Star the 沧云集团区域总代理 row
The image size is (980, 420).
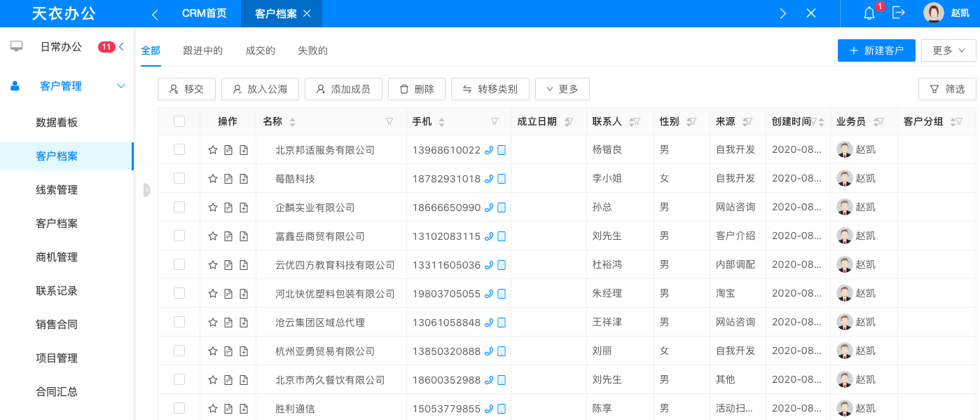213,323
